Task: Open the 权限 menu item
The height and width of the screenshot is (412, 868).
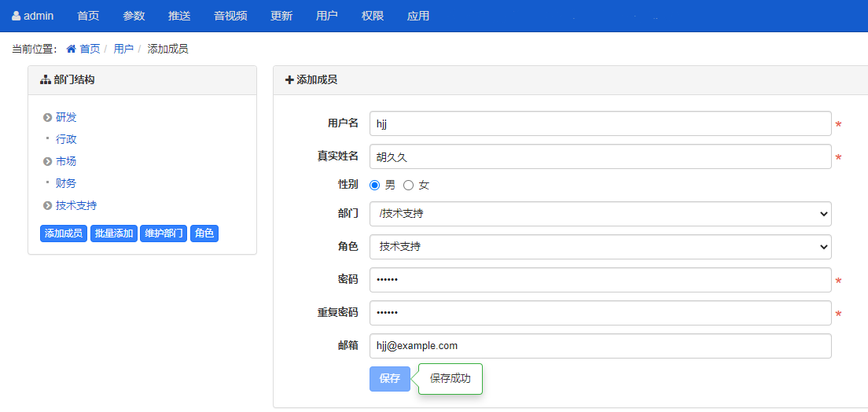Action: tap(373, 16)
